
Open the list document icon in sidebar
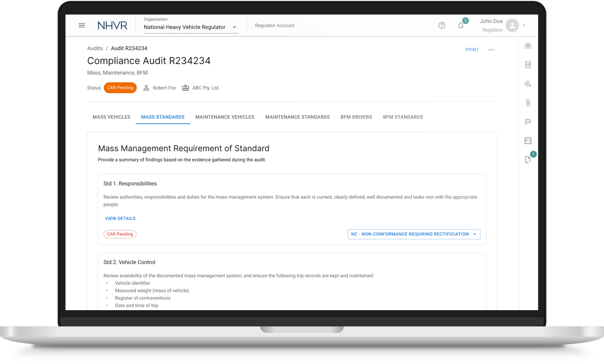tap(528, 65)
